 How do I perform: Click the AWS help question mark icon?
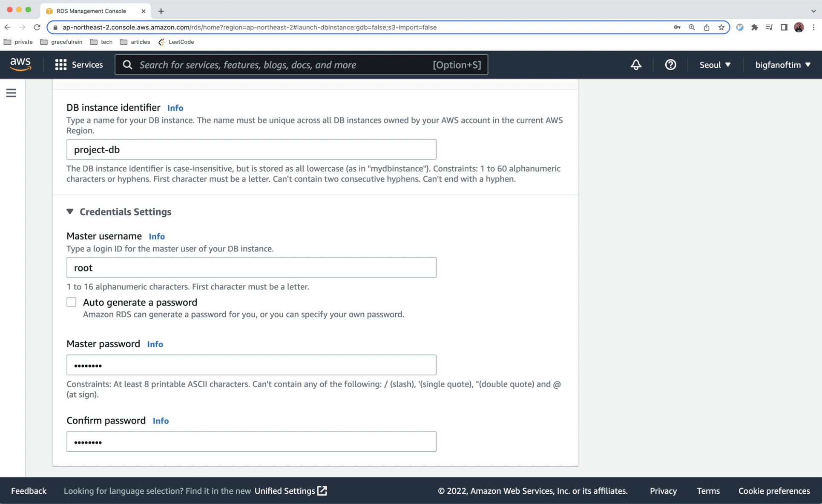point(670,65)
